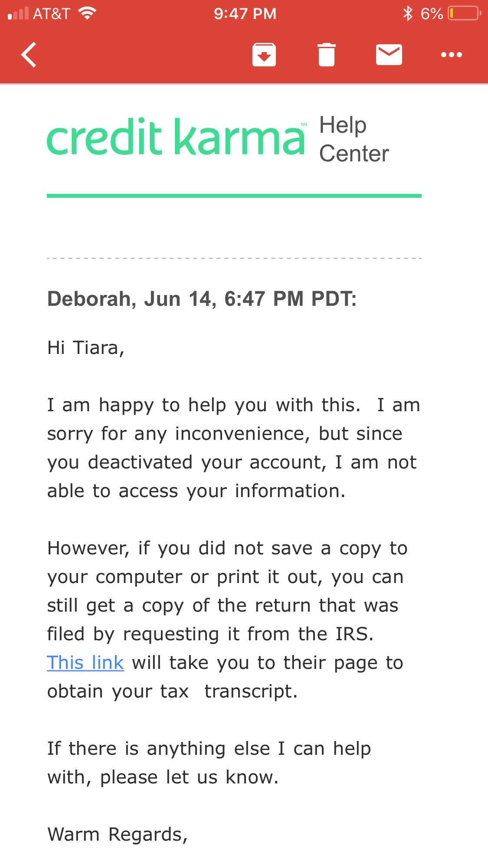488x868 pixels.
Task: Tap the battery indicator in status bar
Action: [x=465, y=13]
